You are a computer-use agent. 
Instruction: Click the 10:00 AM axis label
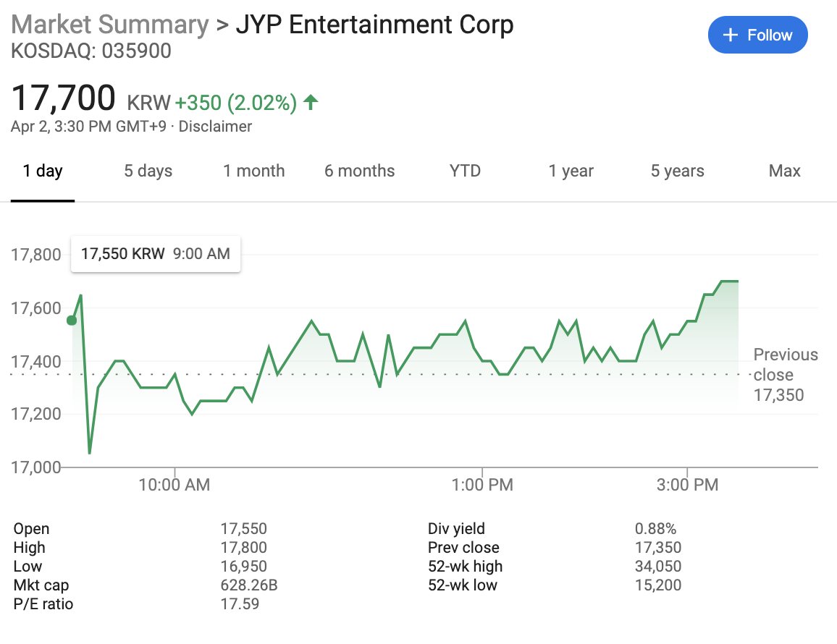tap(174, 485)
